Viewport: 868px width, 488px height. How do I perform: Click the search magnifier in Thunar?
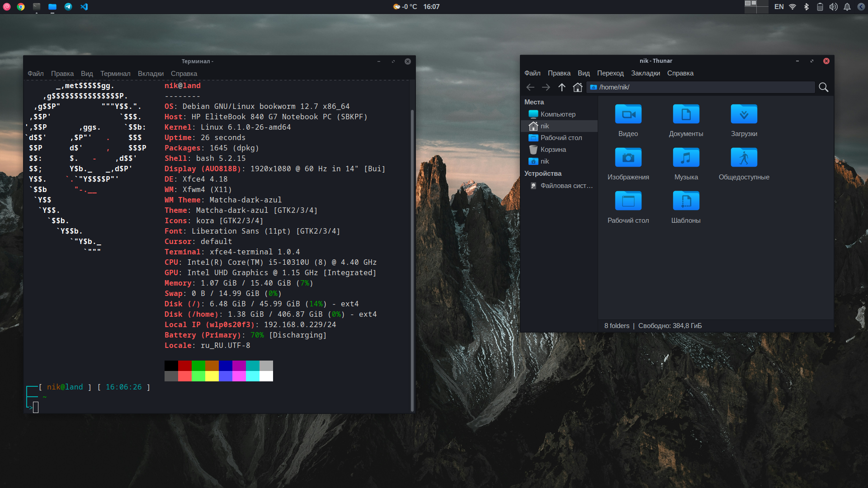(x=823, y=87)
